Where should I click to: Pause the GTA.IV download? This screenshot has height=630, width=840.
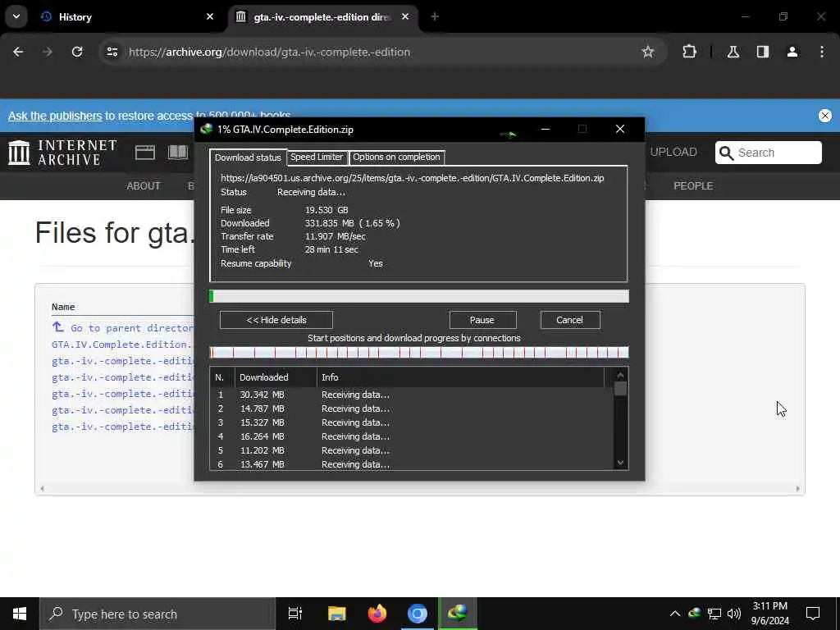coord(482,320)
